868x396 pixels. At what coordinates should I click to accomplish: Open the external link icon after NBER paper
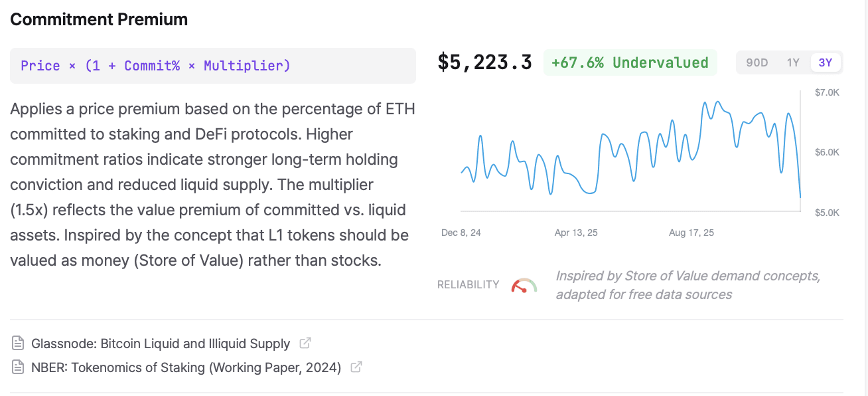356,367
